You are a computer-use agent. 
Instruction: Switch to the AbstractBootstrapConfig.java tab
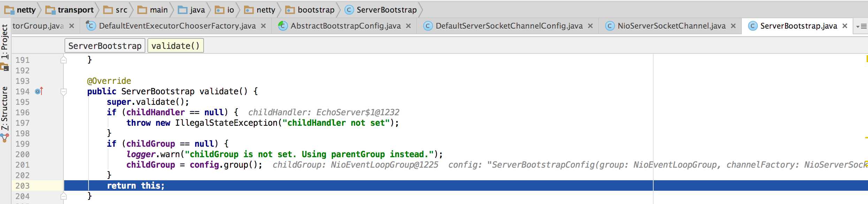coord(345,26)
